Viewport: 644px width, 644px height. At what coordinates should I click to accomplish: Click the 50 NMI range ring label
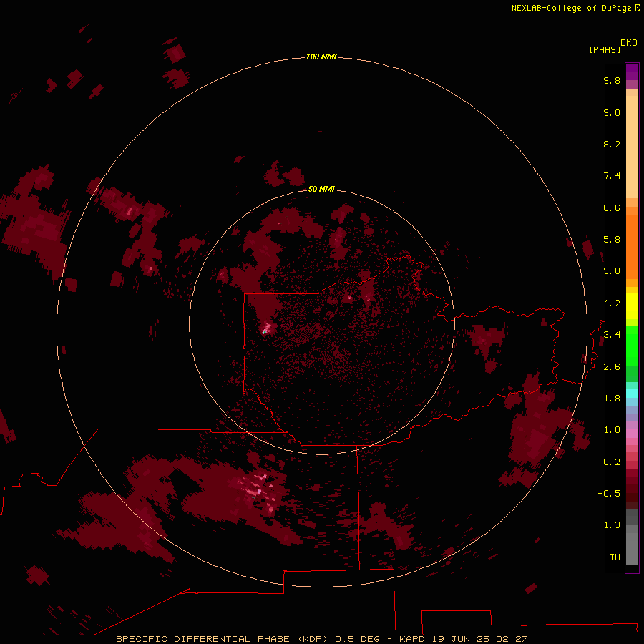[x=321, y=189]
